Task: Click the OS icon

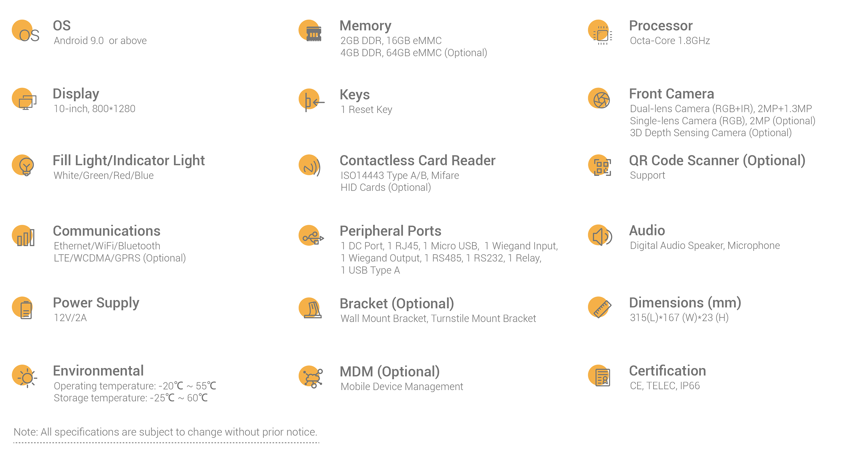Action: 25,31
